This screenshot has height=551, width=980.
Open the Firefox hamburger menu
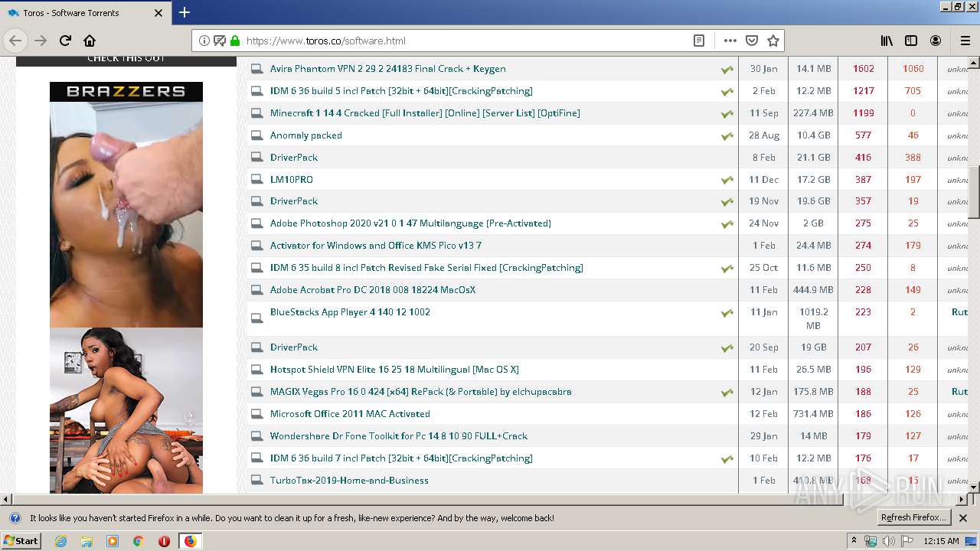(x=965, y=41)
